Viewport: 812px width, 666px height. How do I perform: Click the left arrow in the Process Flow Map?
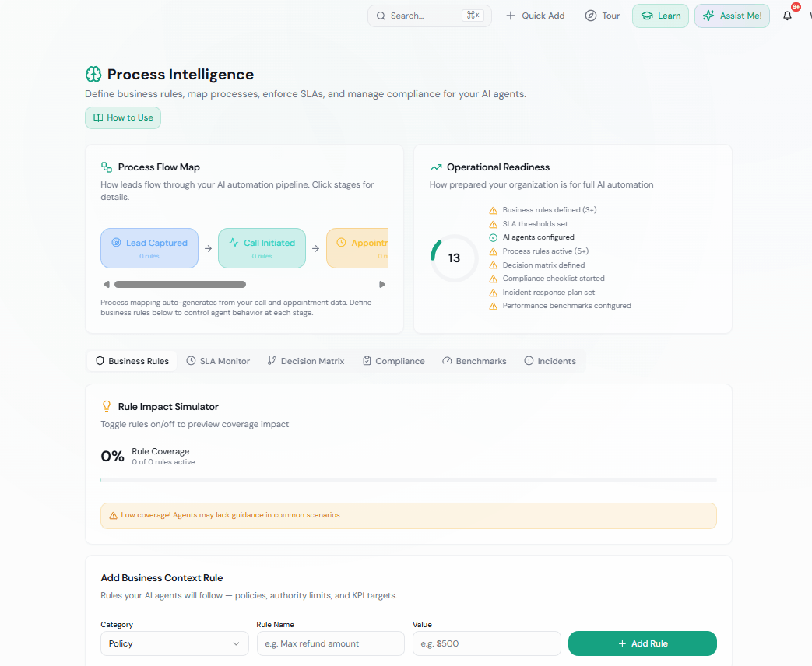point(107,284)
